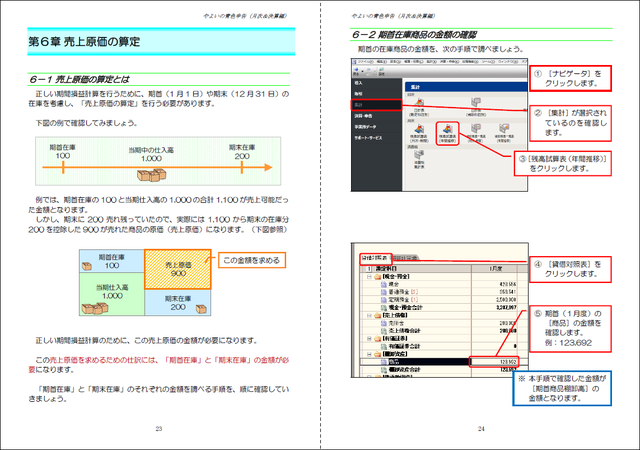Image resolution: width=640 pixels, height=450 pixels.
Task: Click the document icon beside 定期預金 row
Action: (384, 300)
